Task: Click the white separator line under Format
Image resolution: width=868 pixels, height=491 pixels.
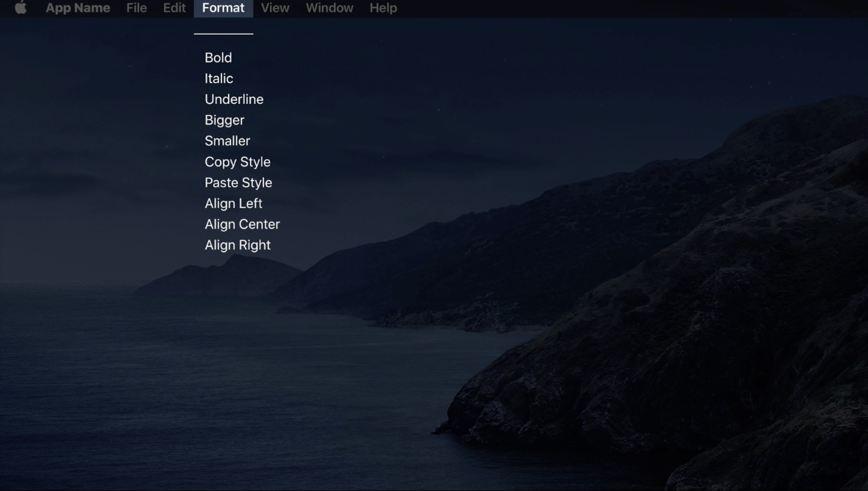Action: [223, 34]
